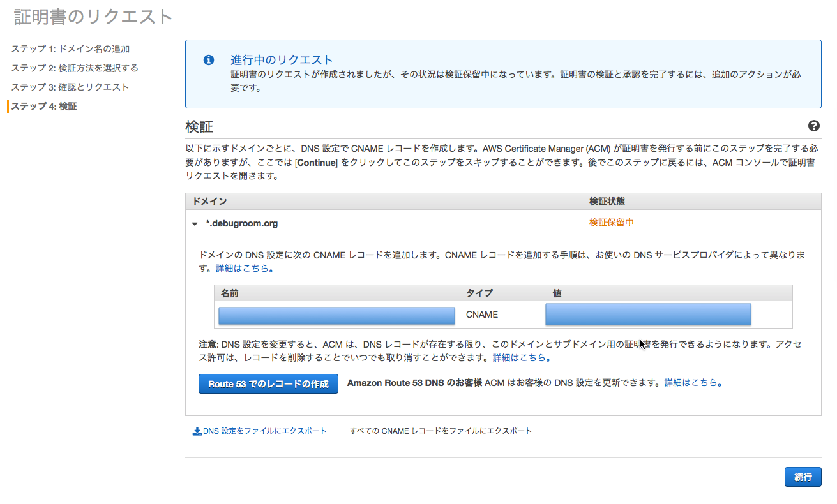837x504 pixels.
Task: Select ステップ 4: 検証 in the sidebar
Action: [x=44, y=106]
